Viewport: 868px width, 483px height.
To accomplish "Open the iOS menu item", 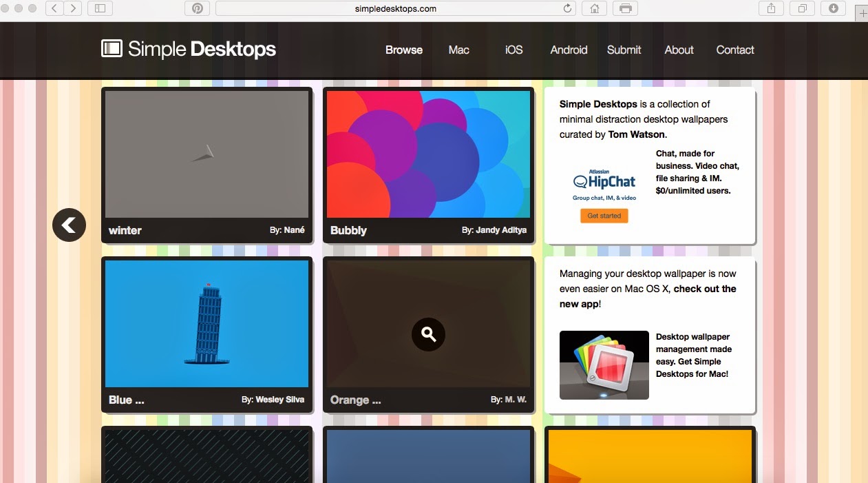I will 514,50.
